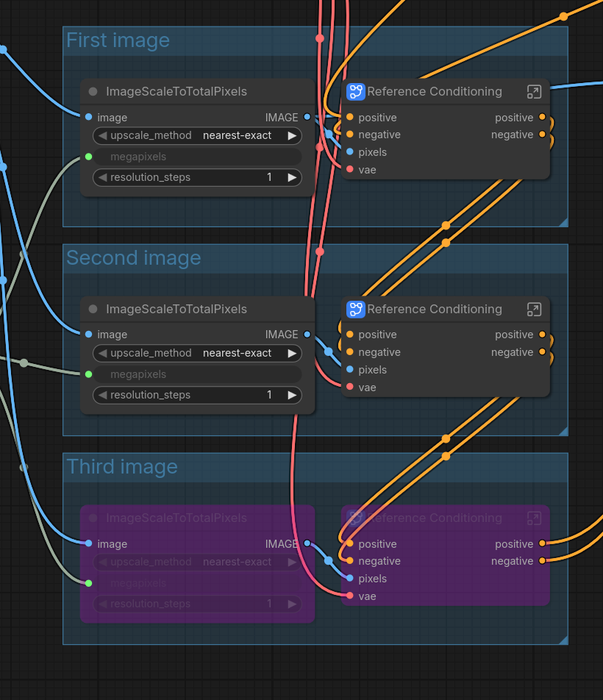603x700 pixels.
Task: Click the Third image group resize corner handle
Action: coord(563,640)
